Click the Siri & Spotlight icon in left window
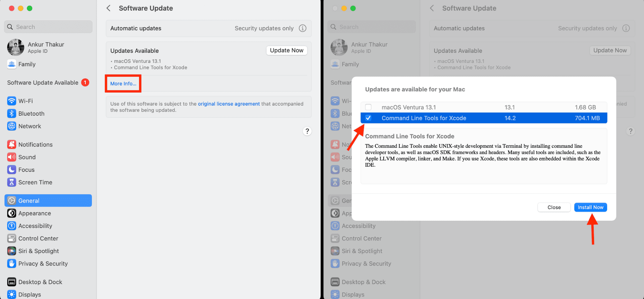The width and height of the screenshot is (644, 299). 11,251
